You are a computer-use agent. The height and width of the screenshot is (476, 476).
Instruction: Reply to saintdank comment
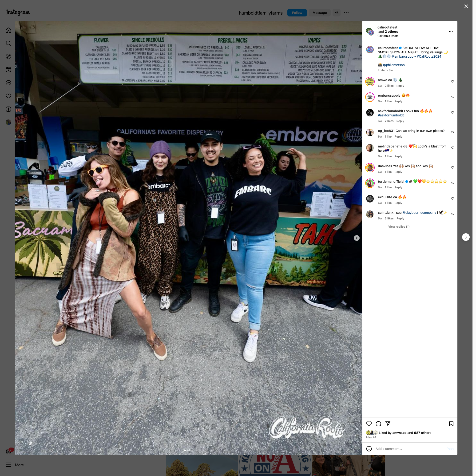pos(400,218)
